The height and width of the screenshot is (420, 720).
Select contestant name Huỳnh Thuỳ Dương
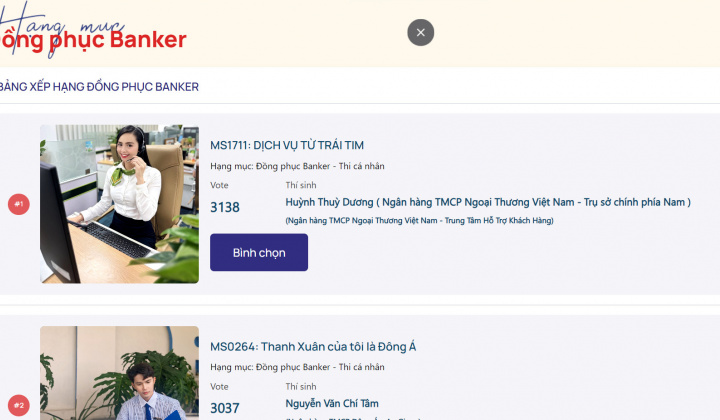coord(329,202)
